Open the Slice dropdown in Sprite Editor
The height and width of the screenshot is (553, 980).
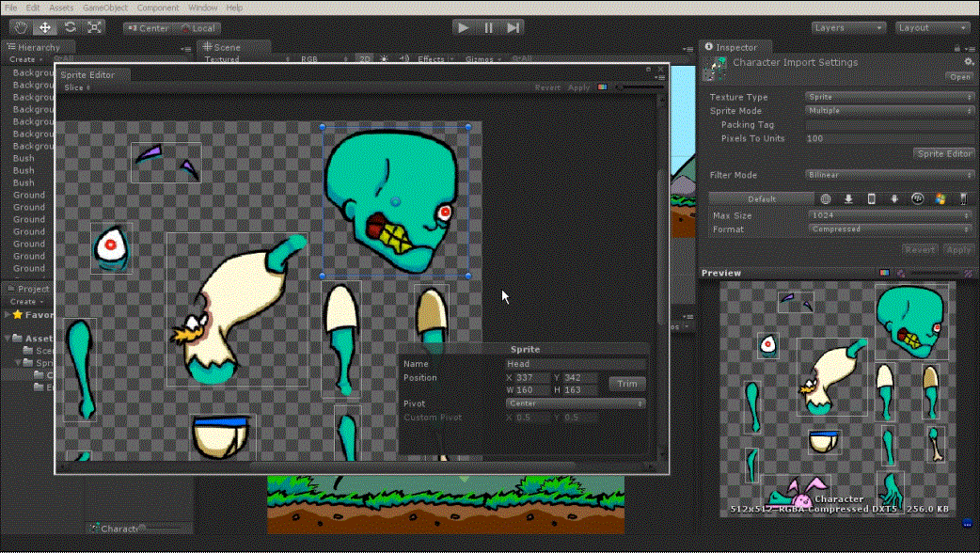click(x=77, y=87)
